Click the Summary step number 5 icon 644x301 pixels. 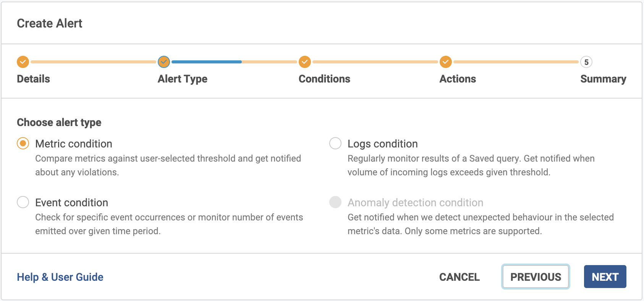[586, 62]
